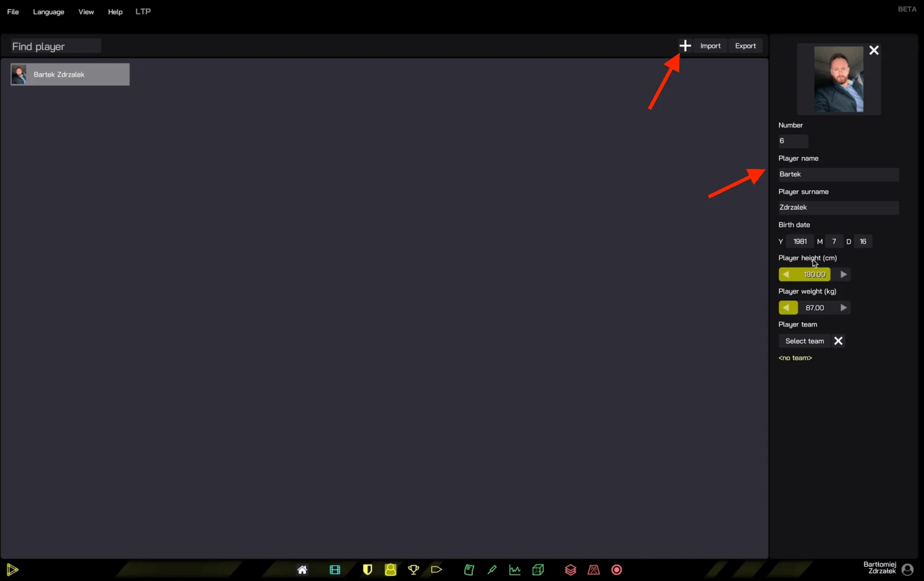This screenshot has height=581, width=924.
Task: Click the Player name field containing Bartek
Action: pyautogui.click(x=837, y=174)
